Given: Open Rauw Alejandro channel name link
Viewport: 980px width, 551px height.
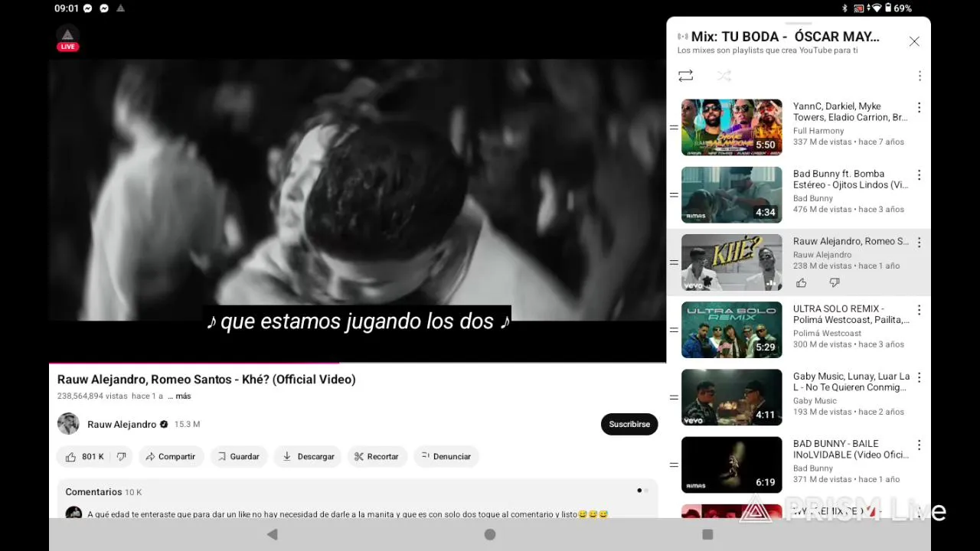Looking at the screenshot, I should (x=122, y=424).
